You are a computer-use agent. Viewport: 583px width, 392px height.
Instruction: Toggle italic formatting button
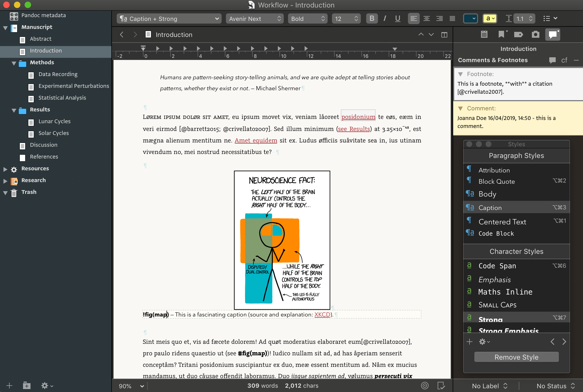pos(385,18)
